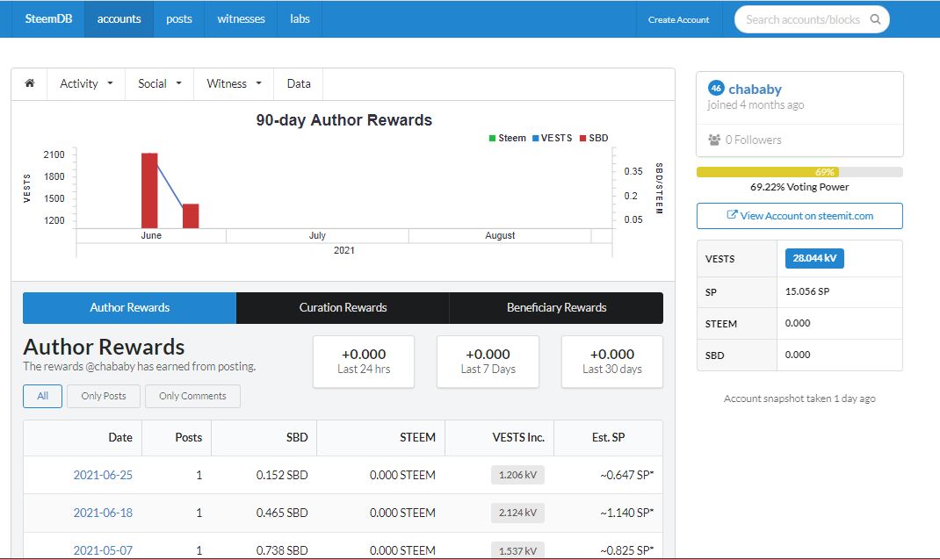Viewport: 940px width, 560px height.
Task: Click the 0 Followers text
Action: pyautogui.click(x=754, y=140)
